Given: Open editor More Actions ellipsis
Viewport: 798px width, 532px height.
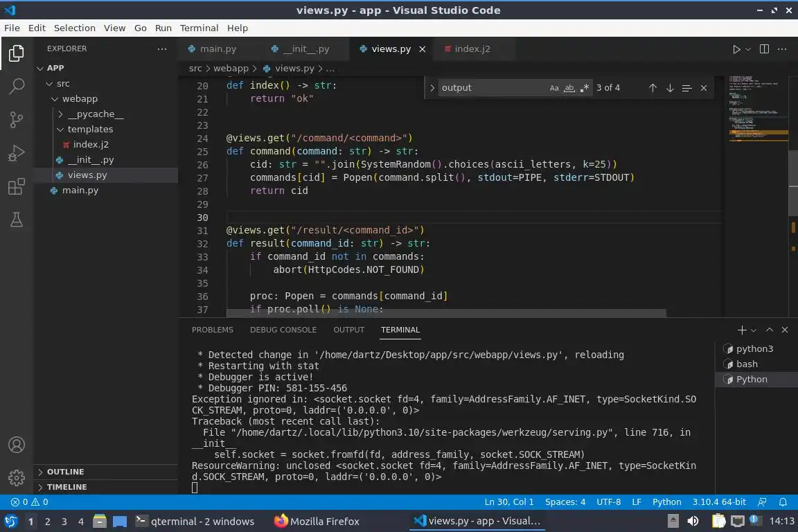Looking at the screenshot, I should 782,49.
